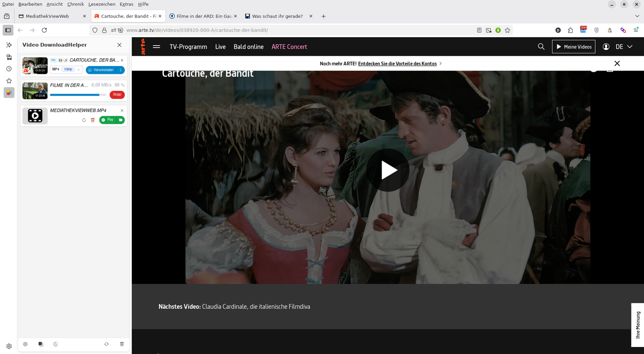Remove the MEDIATHEKVIEWWEB.MP4 entry with its X
The image size is (644, 354).
pyautogui.click(x=122, y=111)
